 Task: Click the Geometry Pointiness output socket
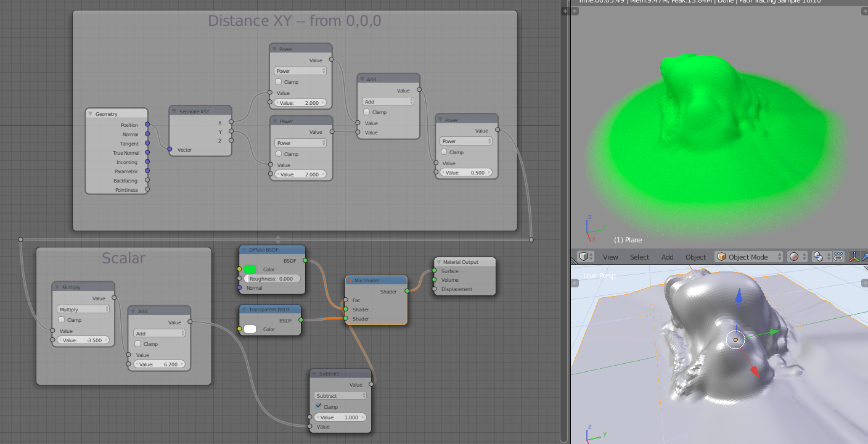pyautogui.click(x=147, y=189)
